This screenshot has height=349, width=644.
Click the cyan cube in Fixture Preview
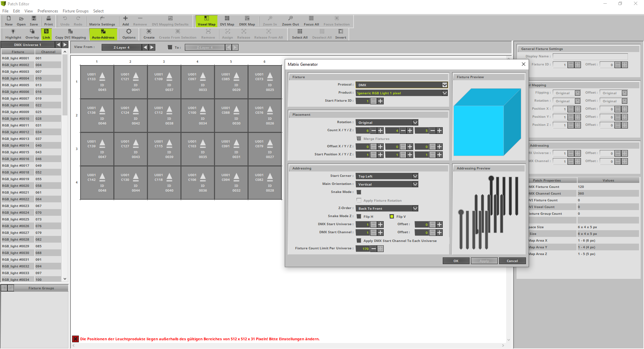click(x=487, y=122)
